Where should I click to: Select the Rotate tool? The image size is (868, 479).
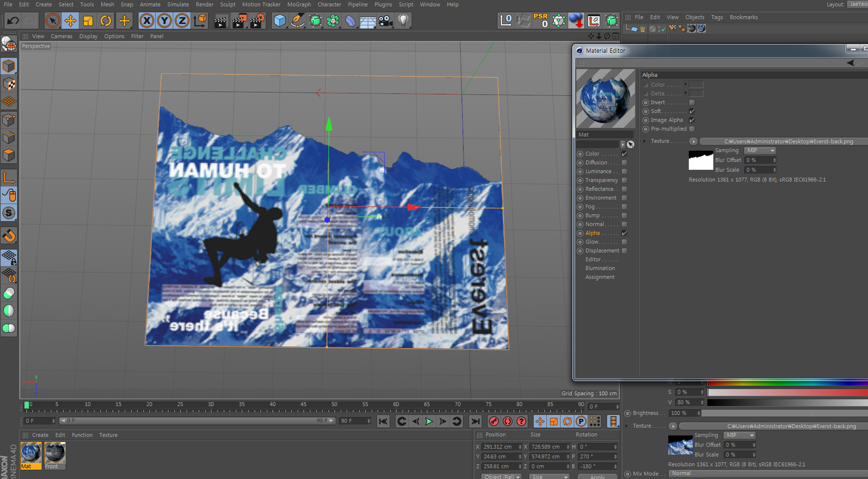[x=106, y=21]
